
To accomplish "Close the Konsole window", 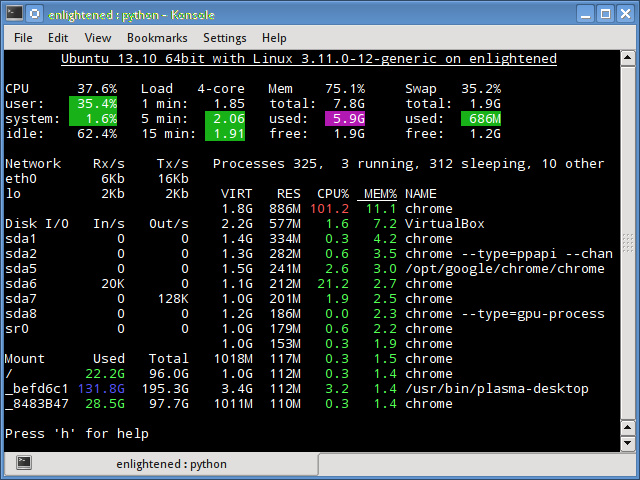I will tap(625, 13).
